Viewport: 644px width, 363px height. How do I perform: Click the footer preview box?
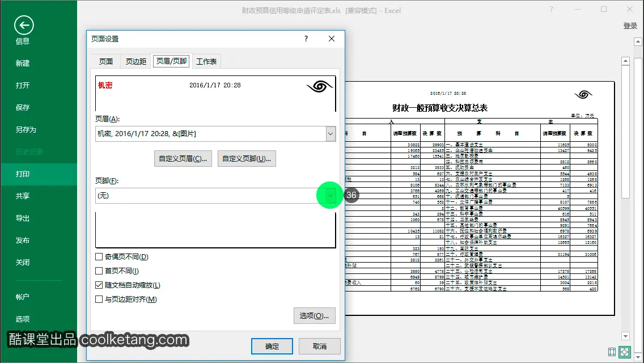(x=215, y=230)
